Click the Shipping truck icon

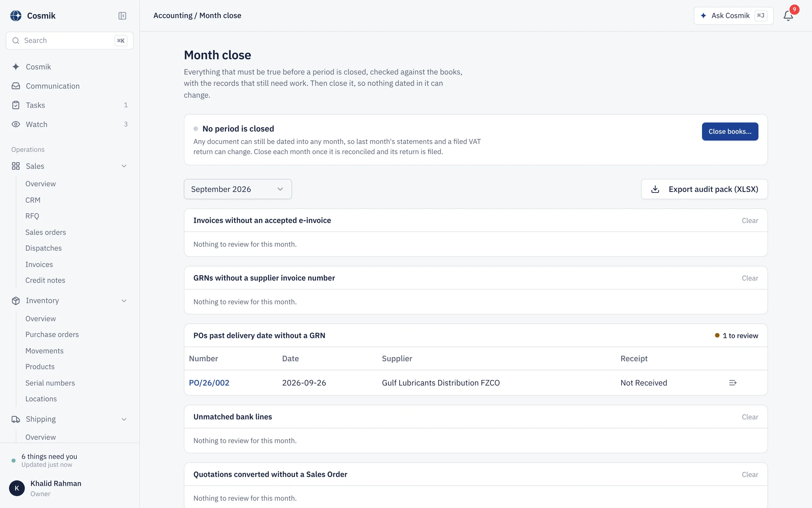(x=16, y=419)
